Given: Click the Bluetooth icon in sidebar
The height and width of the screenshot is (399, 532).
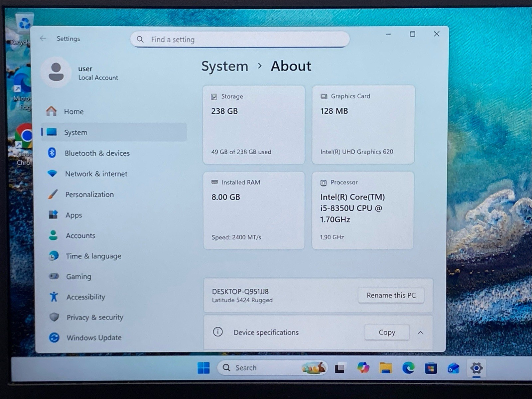Looking at the screenshot, I should [x=52, y=153].
